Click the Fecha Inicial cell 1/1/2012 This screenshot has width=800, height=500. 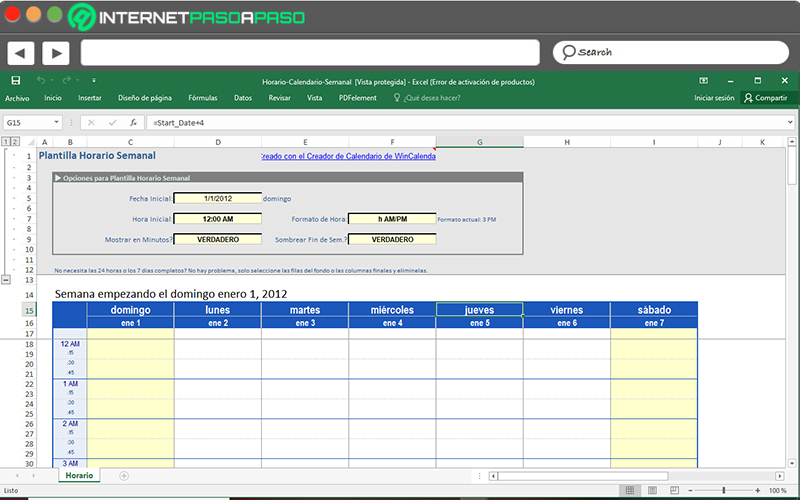[x=218, y=198]
